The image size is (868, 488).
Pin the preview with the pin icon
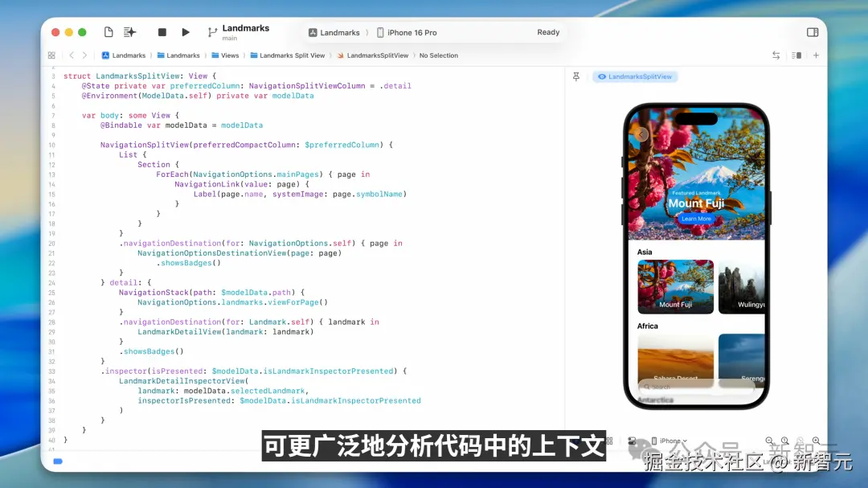[x=576, y=77]
